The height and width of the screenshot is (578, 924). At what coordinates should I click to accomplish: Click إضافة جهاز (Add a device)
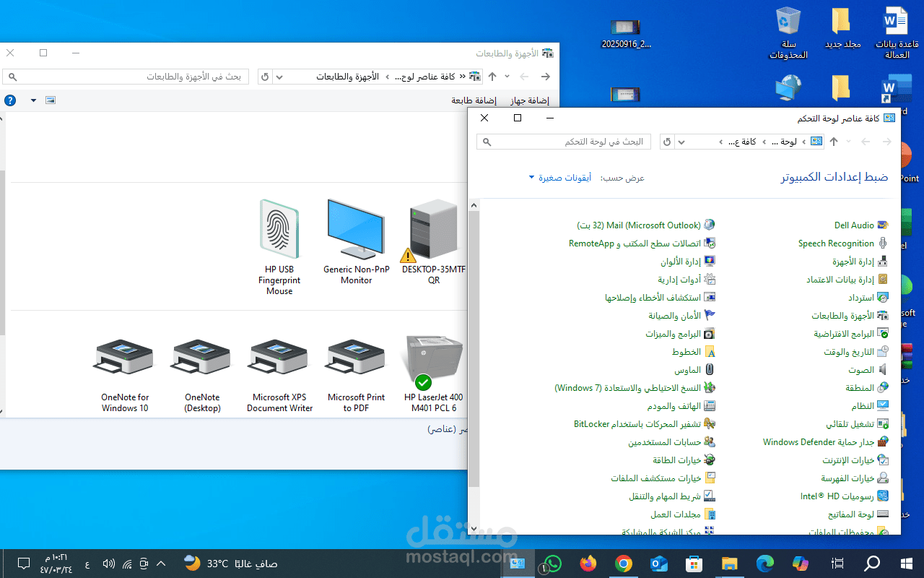[x=530, y=100]
